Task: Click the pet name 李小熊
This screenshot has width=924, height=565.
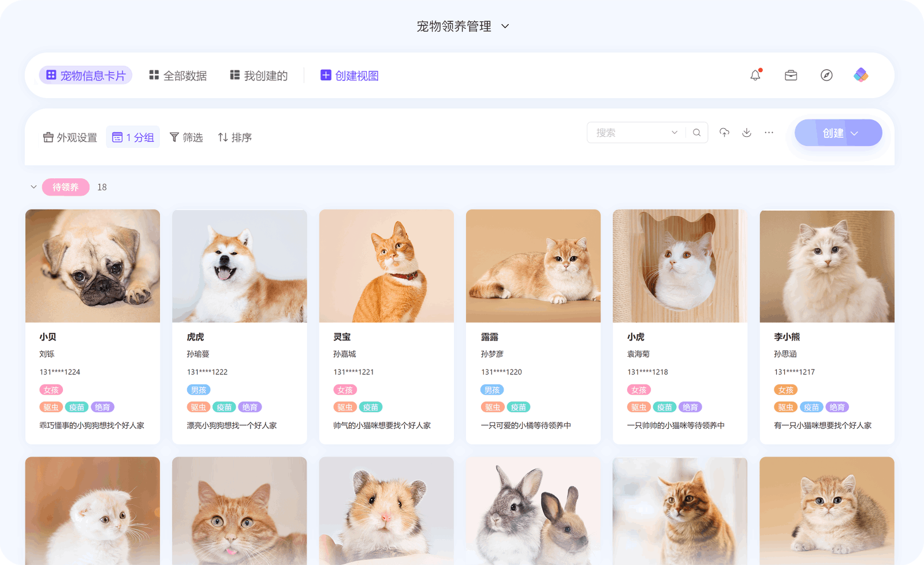Action: 787,337
